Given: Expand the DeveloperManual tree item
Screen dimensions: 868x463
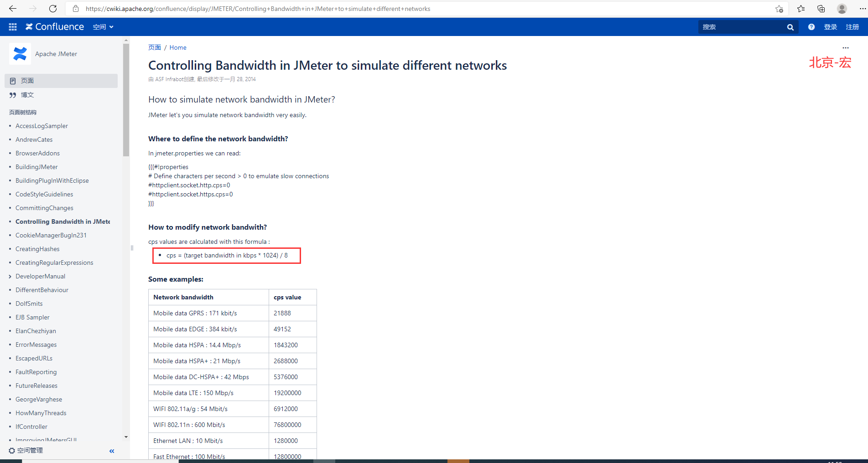Looking at the screenshot, I should (x=10, y=277).
